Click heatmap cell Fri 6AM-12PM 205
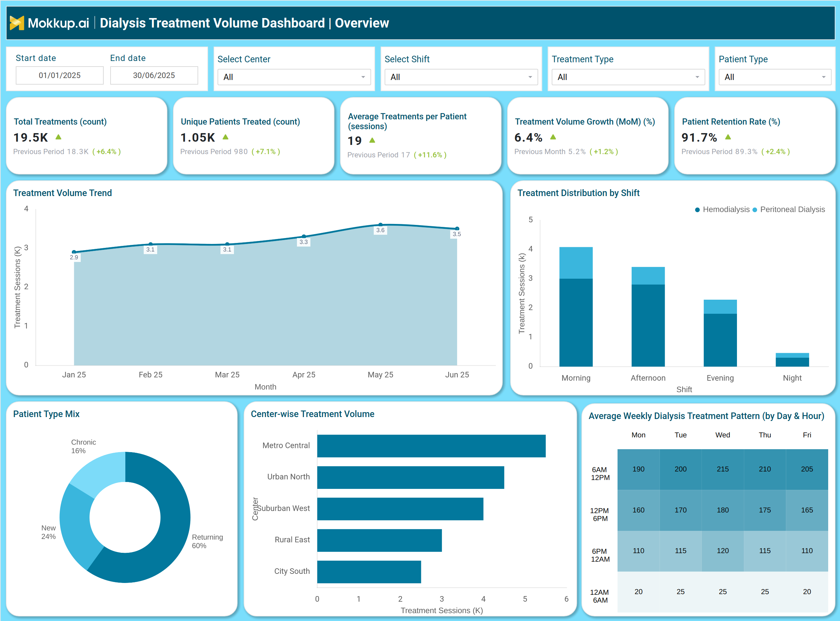This screenshot has width=840, height=621. (807, 469)
